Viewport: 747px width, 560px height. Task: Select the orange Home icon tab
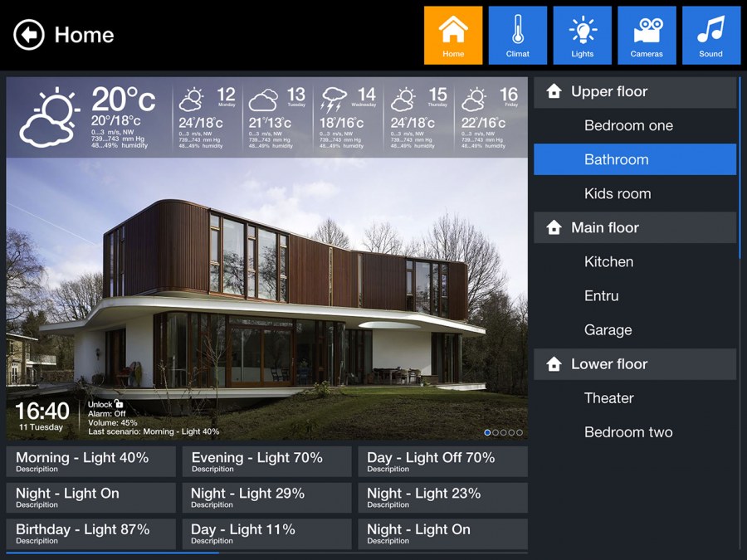(x=453, y=36)
